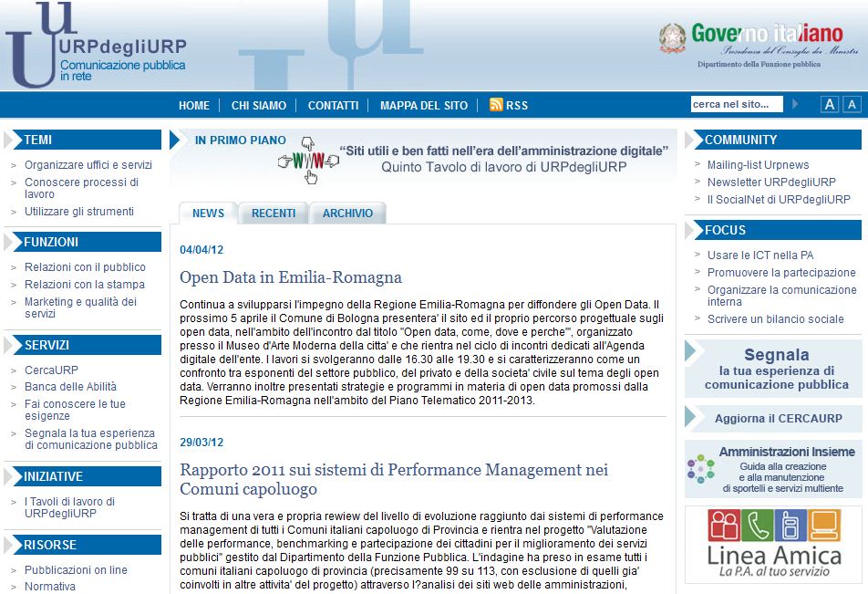Open 'Newsletter URPdegliURP' link
Image resolution: width=868 pixels, height=594 pixels.
tap(771, 182)
